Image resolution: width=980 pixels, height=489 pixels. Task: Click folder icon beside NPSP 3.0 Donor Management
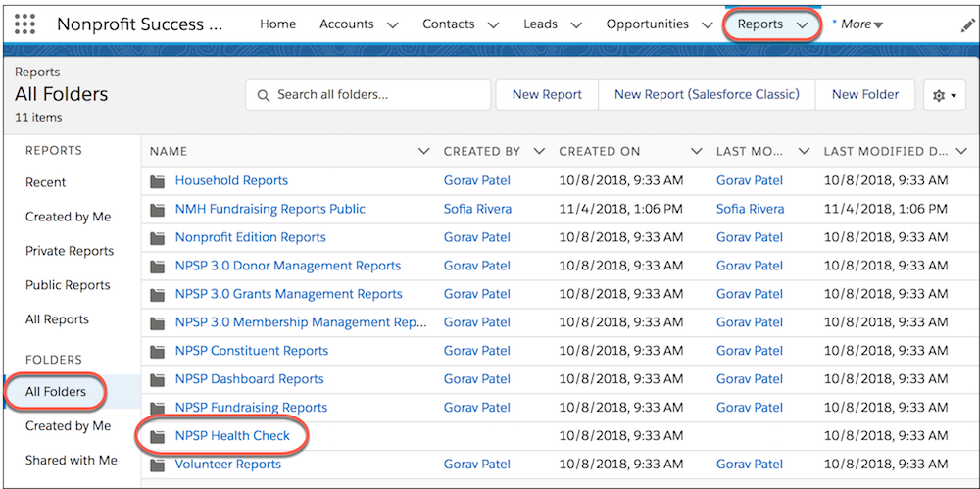(158, 267)
